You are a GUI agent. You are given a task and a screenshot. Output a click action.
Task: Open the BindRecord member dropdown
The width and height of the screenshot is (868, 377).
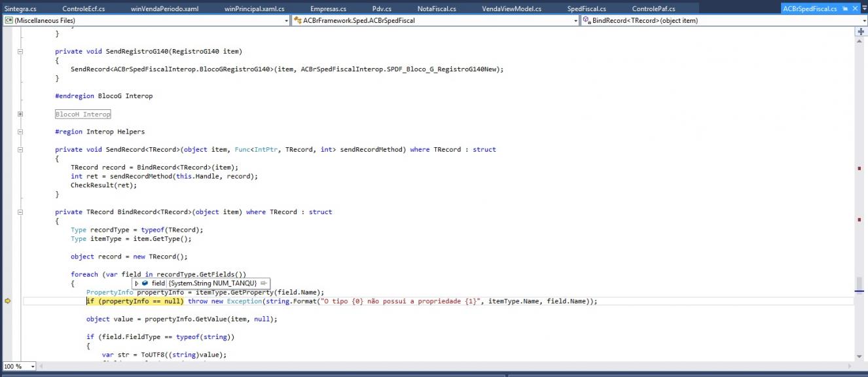(x=864, y=20)
